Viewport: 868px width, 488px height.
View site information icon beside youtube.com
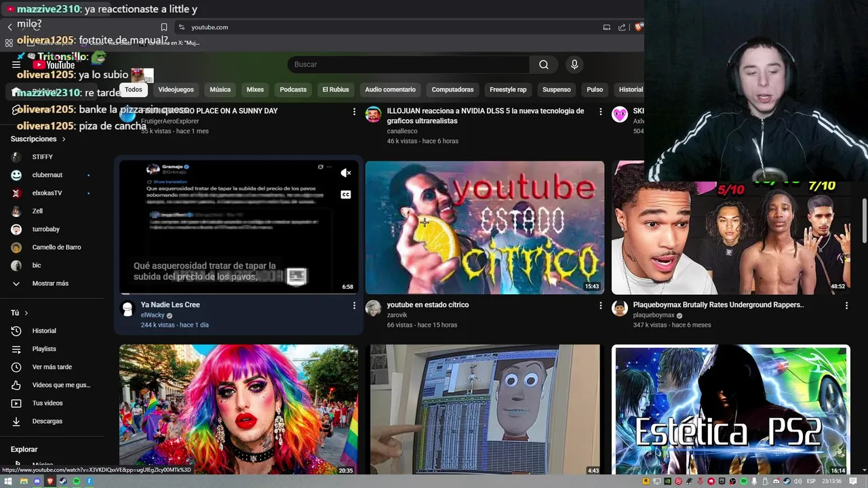pos(181,27)
